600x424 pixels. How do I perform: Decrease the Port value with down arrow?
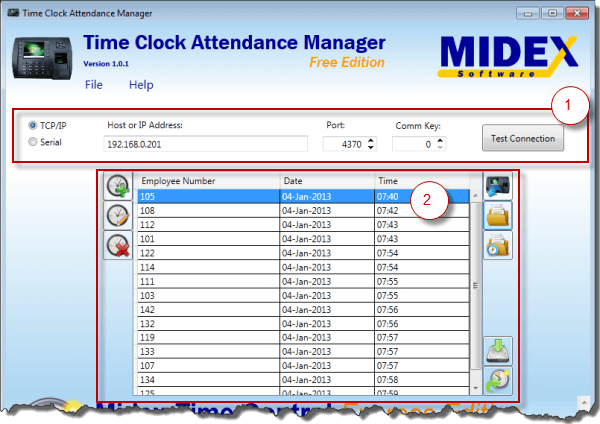point(370,147)
